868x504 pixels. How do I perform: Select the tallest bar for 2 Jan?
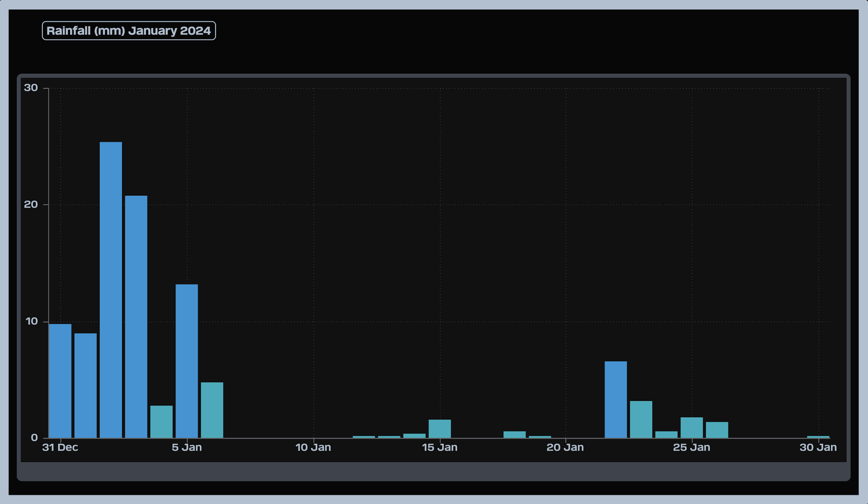(x=111, y=289)
